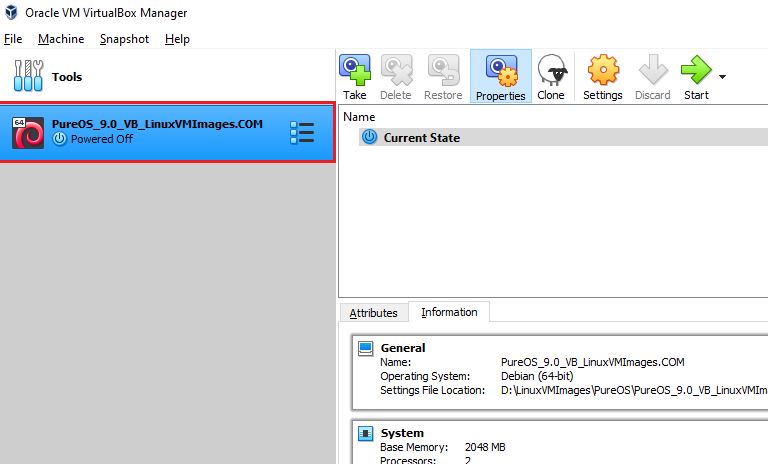The height and width of the screenshot is (464, 768).
Task: Open the Start button dropdown arrow
Action: coord(722,76)
